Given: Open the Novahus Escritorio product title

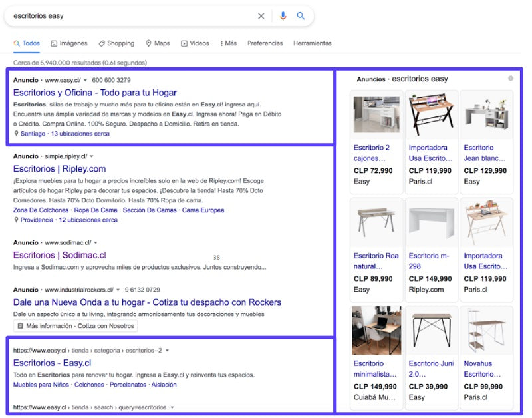Looking at the screenshot, I should tap(482, 369).
